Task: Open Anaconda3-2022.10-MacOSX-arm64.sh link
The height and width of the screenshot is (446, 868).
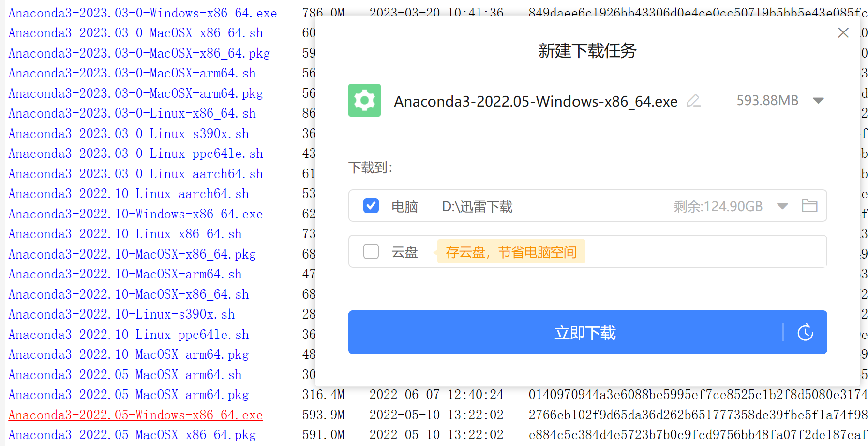Action: [125, 274]
